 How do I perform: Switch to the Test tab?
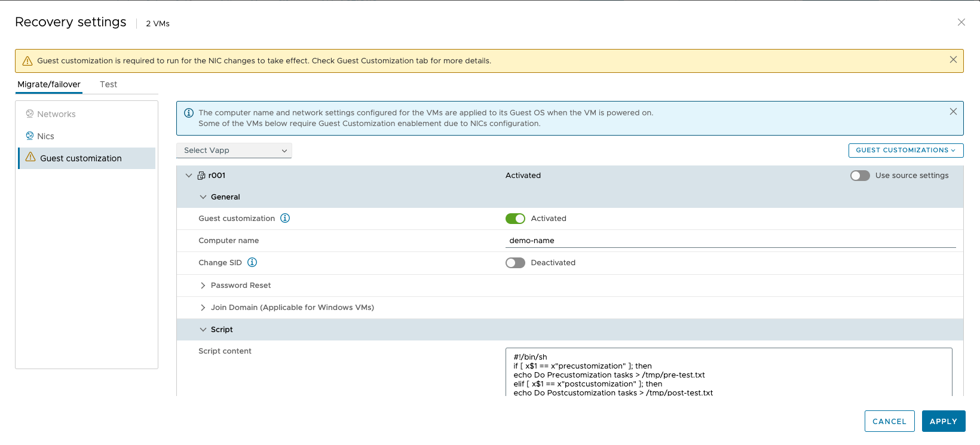click(108, 84)
